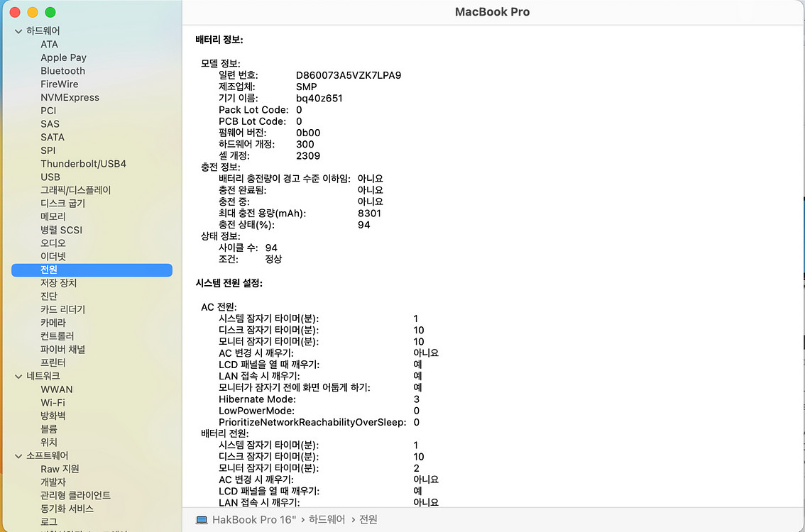Image resolution: width=805 pixels, height=532 pixels.
Task: Click the Hibernate Mode label
Action: coord(257,399)
